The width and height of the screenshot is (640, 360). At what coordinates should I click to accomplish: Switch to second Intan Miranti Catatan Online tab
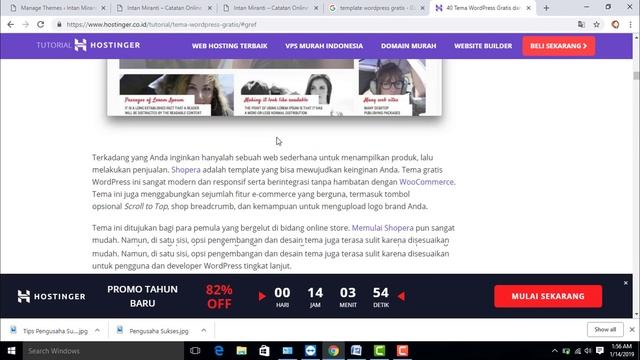pos(270,8)
